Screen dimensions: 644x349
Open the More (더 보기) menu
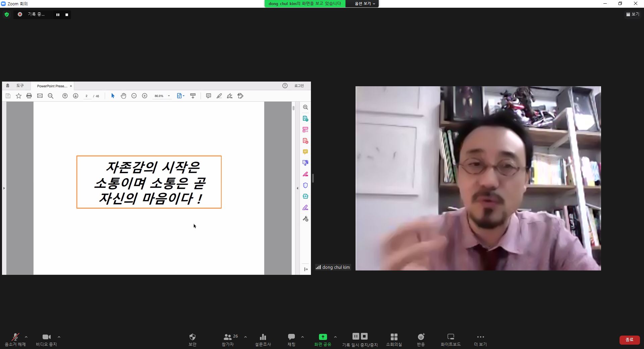[x=480, y=339]
